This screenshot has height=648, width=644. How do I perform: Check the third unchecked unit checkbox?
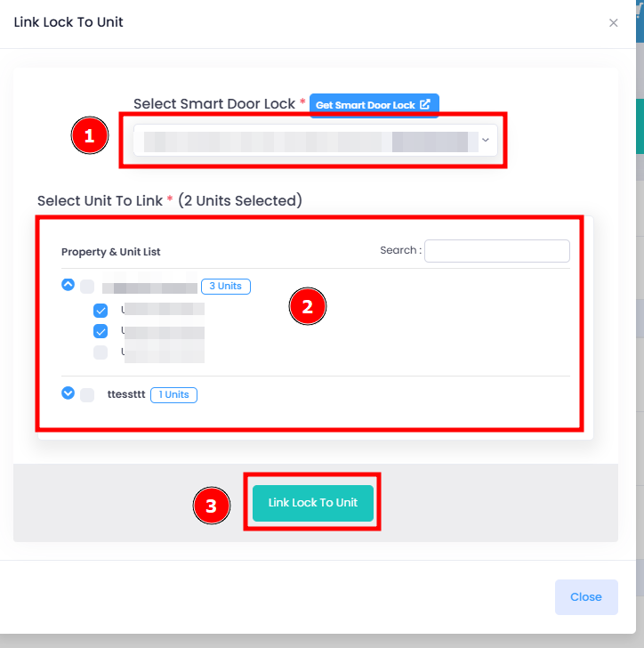click(x=101, y=352)
